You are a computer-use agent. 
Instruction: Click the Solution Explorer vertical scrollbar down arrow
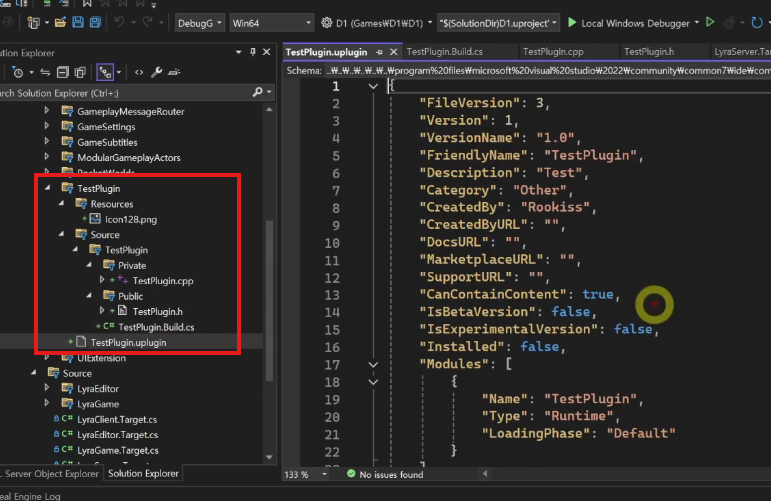pos(269,457)
